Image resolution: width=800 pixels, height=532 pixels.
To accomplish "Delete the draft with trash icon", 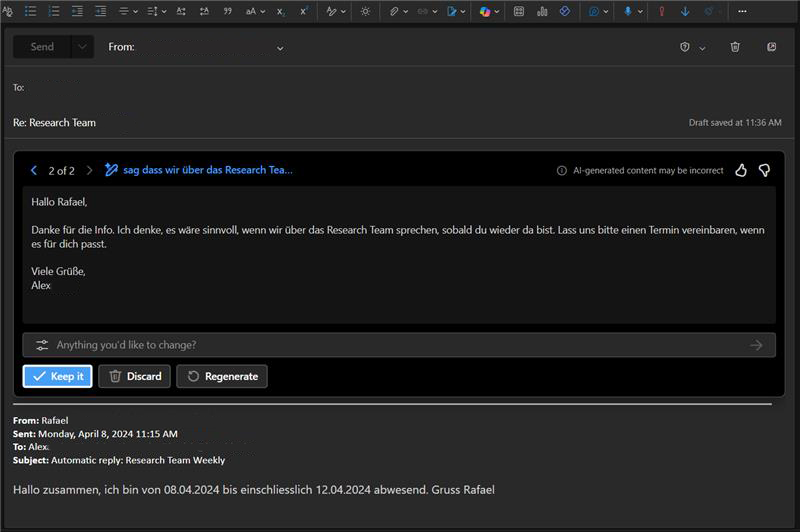I will coord(735,47).
